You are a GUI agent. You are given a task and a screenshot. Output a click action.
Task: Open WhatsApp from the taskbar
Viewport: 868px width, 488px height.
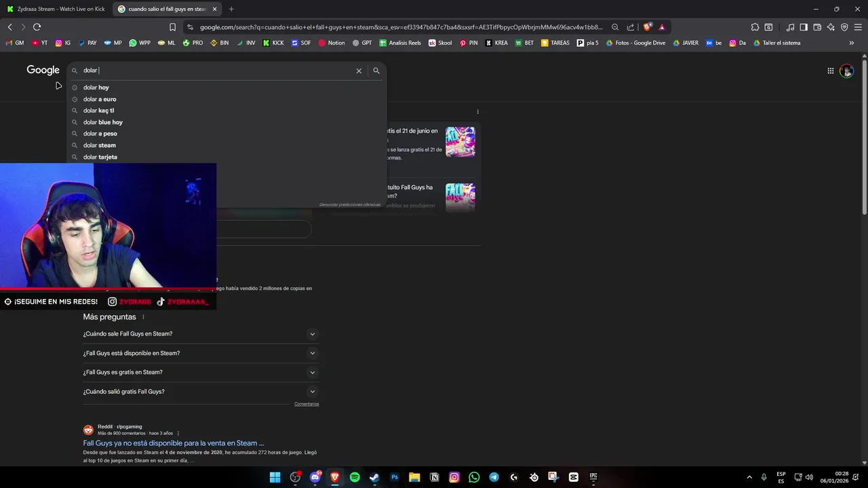point(474,477)
